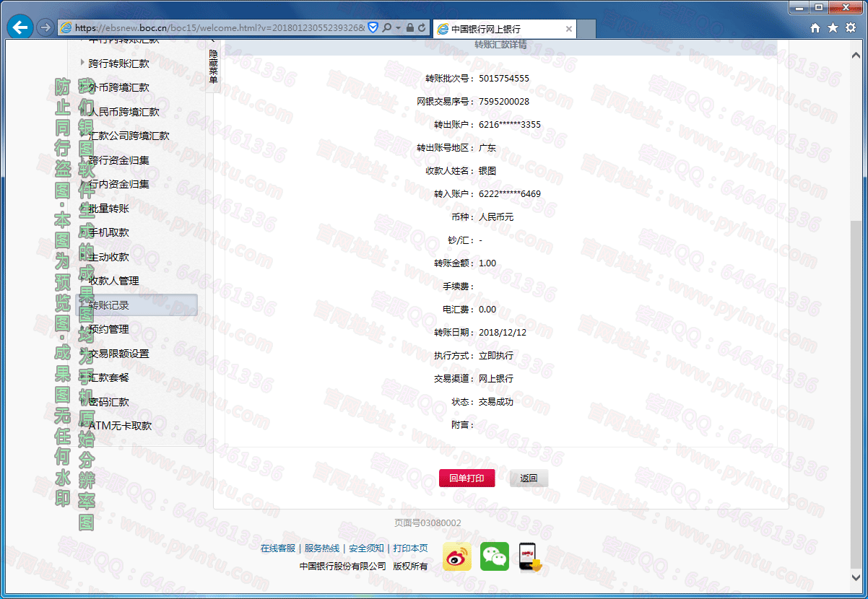The height and width of the screenshot is (599, 868).
Task: Open the browser home page icon
Action: click(x=815, y=28)
